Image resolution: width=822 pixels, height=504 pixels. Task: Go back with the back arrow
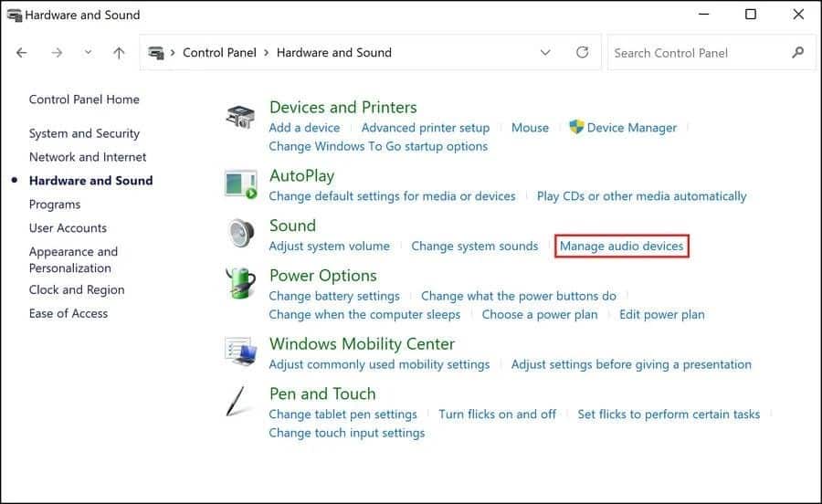click(x=22, y=52)
